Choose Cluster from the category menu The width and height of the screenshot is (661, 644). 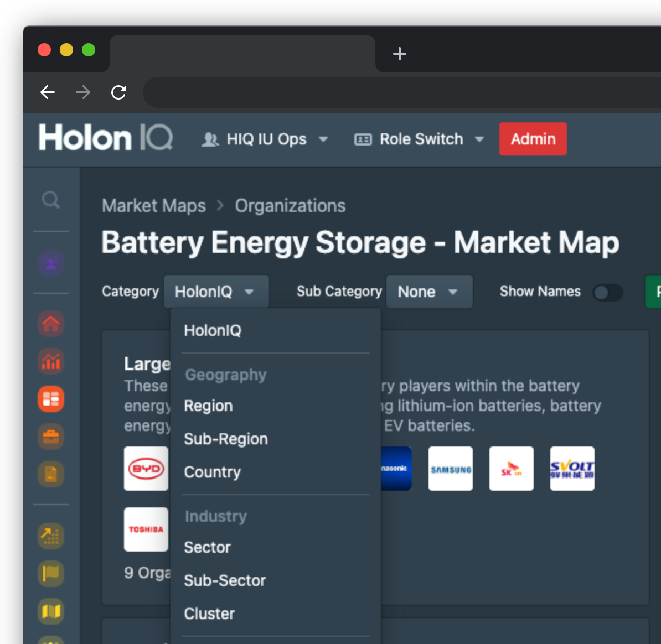pyautogui.click(x=275, y=614)
